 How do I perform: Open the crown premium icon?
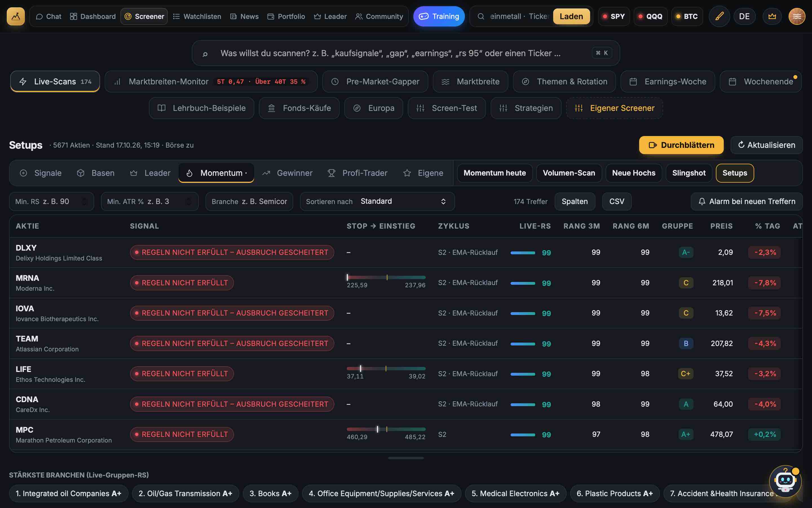pos(772,16)
